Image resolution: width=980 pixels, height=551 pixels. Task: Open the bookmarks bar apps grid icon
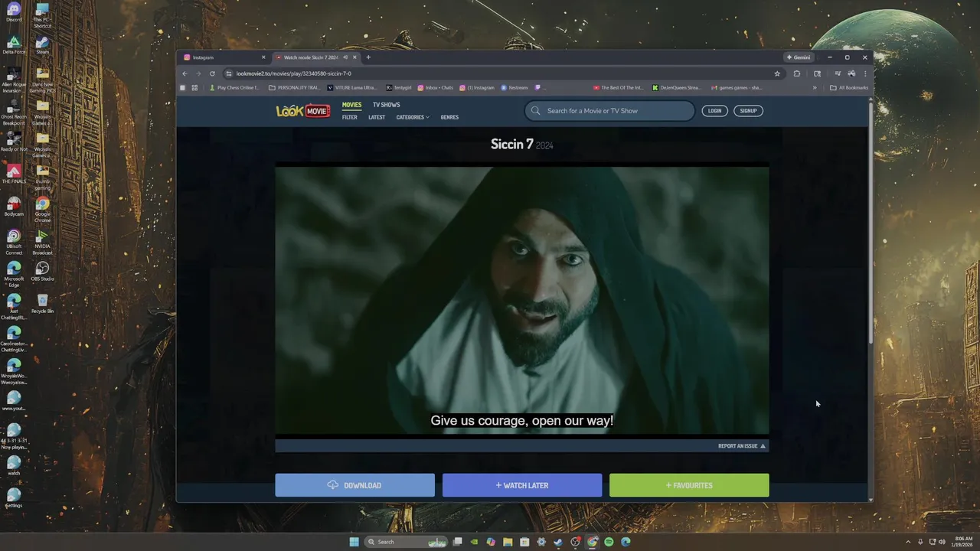coord(194,88)
